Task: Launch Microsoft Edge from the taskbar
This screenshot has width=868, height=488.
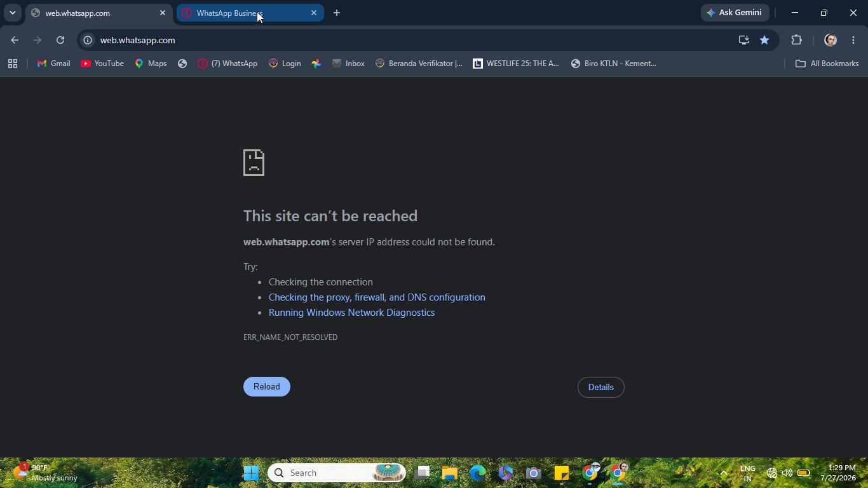Action: coord(478,473)
